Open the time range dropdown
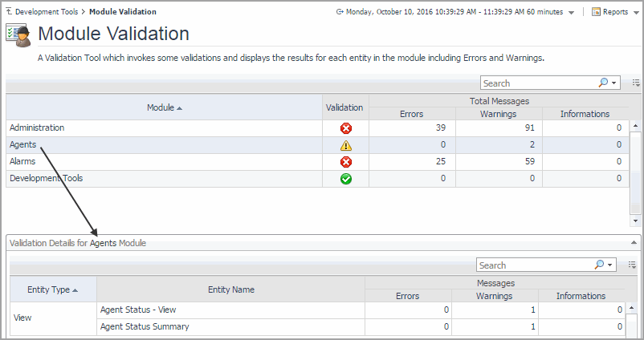644x340 pixels. tap(570, 13)
